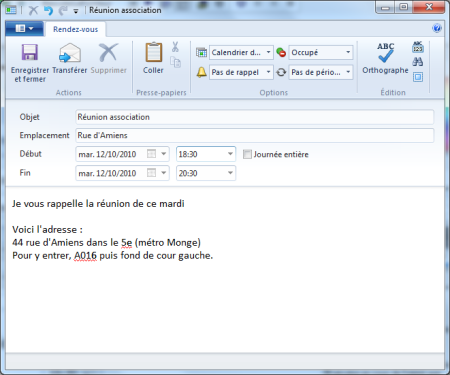
Task: Open the Pas de périodicité dropdown
Action: point(321,72)
